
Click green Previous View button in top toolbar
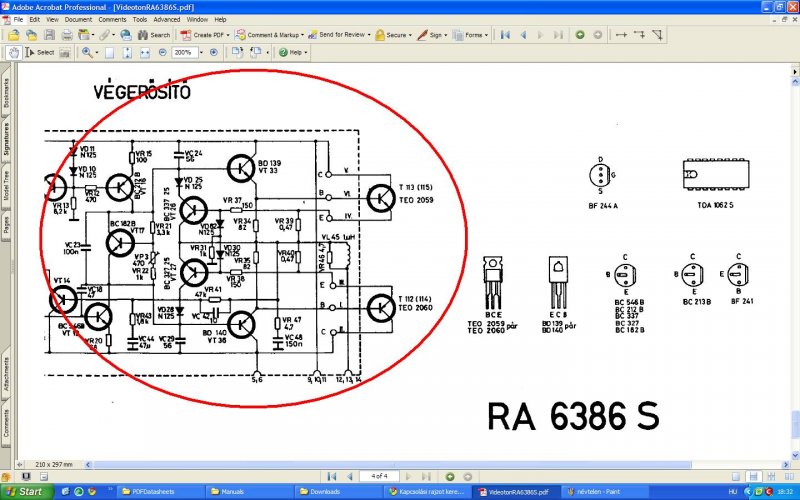pos(580,35)
